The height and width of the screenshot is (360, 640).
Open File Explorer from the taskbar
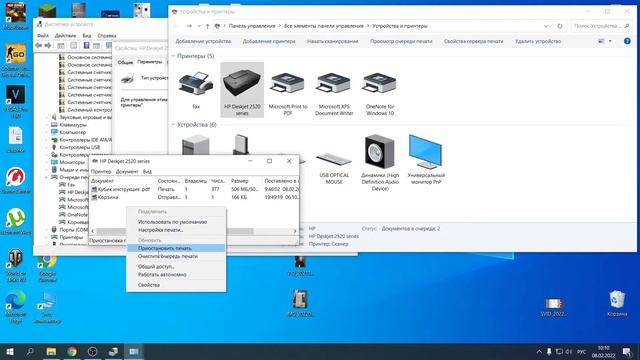[x=51, y=351]
